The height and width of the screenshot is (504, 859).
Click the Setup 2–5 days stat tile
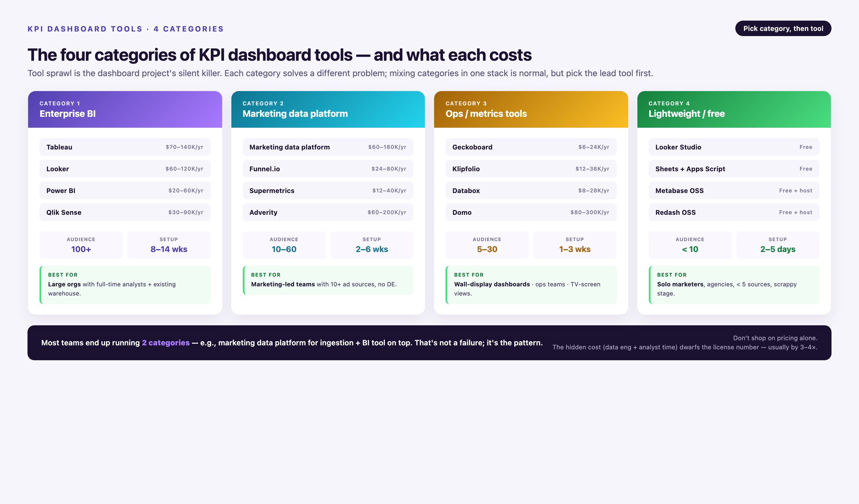click(x=777, y=245)
